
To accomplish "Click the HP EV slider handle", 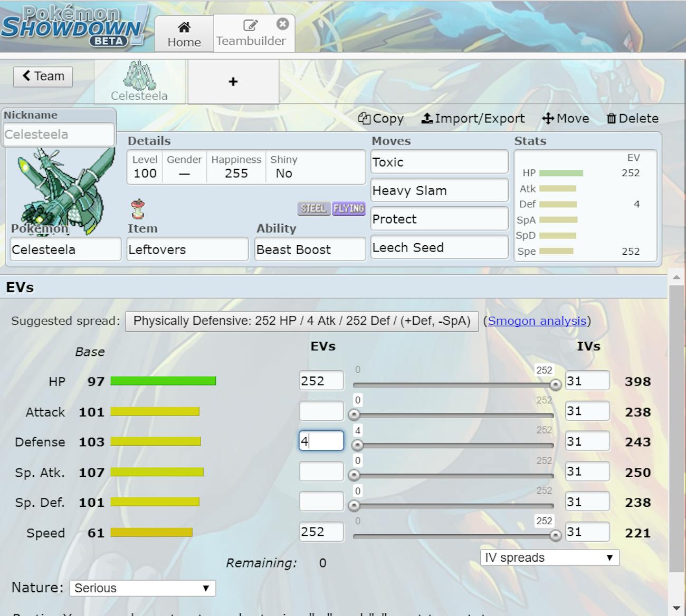I will pos(555,385).
